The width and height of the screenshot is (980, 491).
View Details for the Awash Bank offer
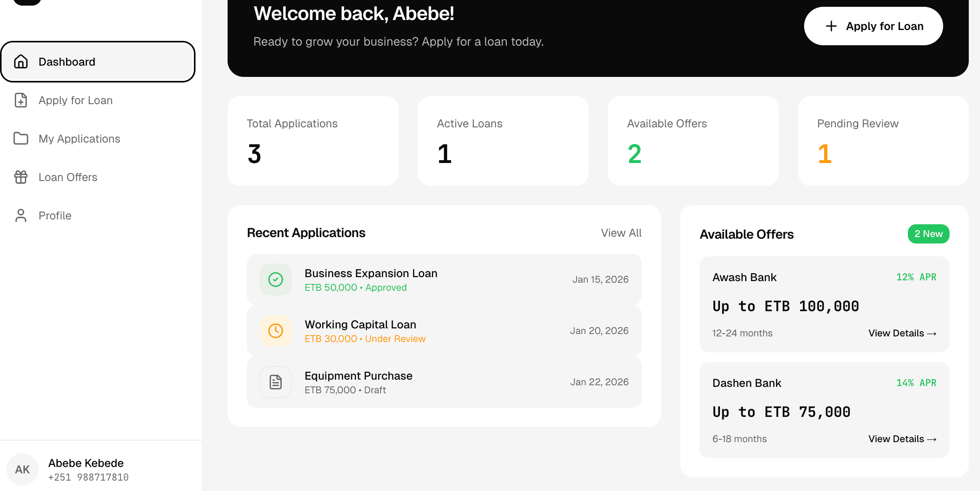[902, 333]
